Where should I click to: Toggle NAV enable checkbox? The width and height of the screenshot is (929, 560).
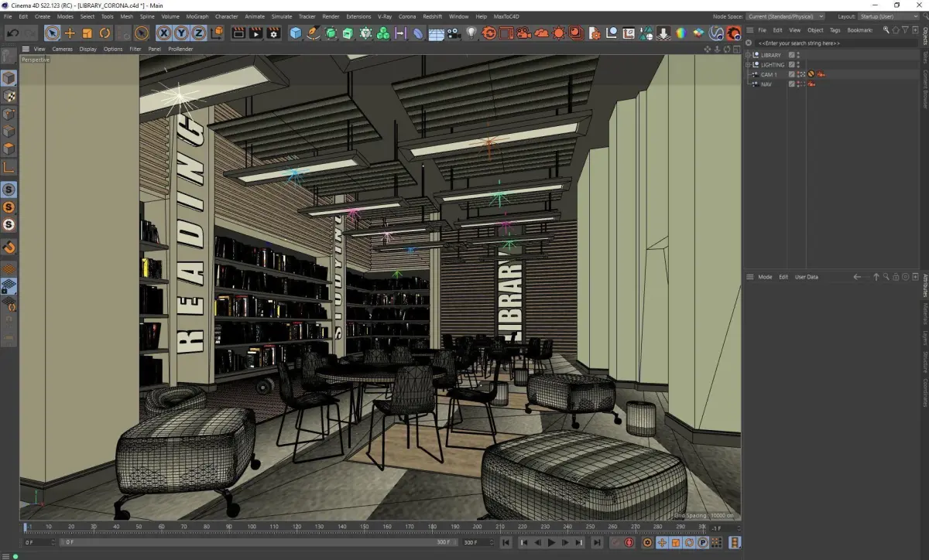791,84
